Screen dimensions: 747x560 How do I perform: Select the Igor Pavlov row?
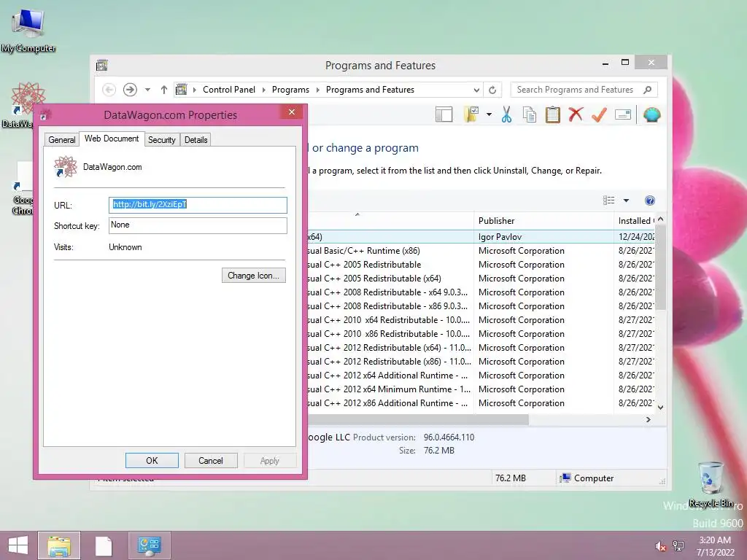(481, 237)
